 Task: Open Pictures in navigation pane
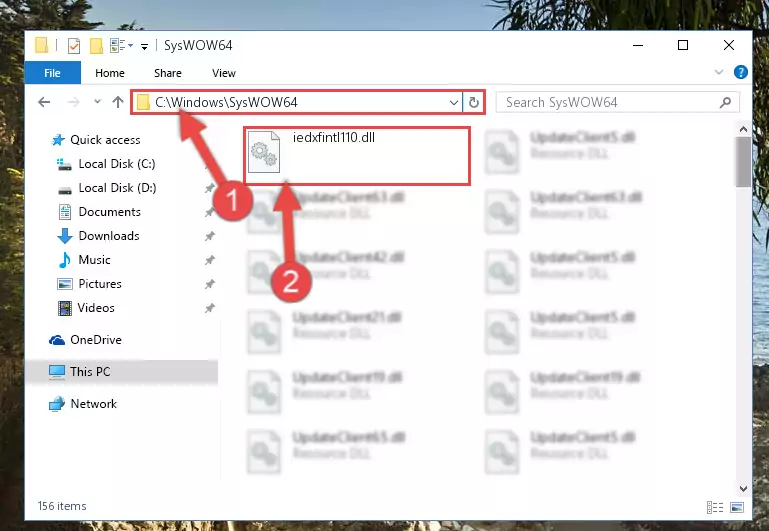click(x=100, y=284)
